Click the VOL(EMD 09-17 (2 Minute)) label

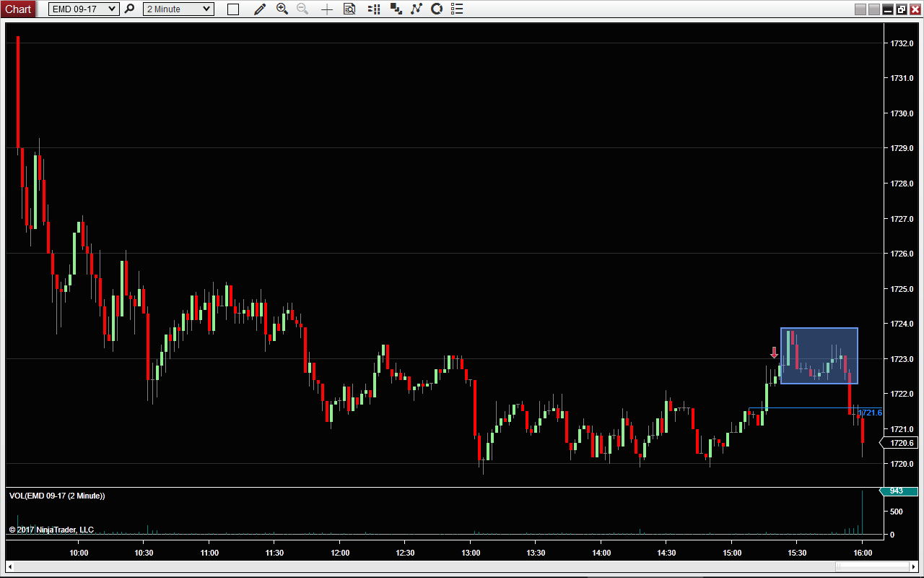[x=57, y=496]
